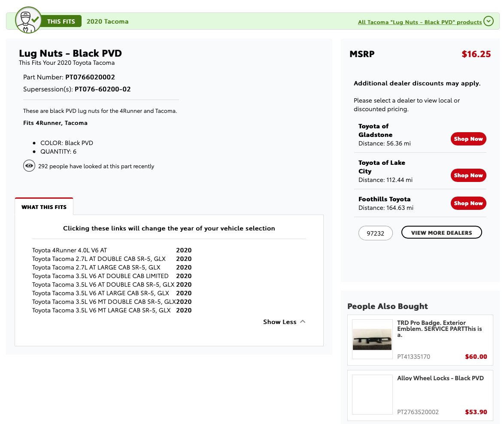Click the 2020 Tacoma vehicle label
The height and width of the screenshot is (424, 504).
107,21
